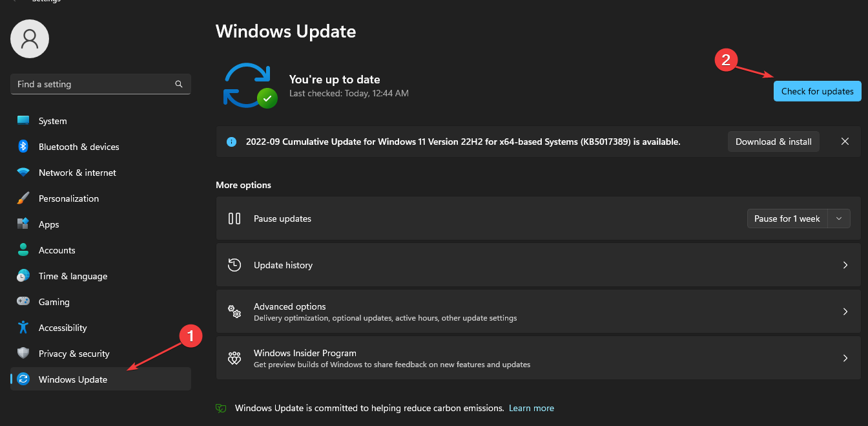Click the Network wifi icon
Viewport: 868px width, 426px height.
[23, 173]
